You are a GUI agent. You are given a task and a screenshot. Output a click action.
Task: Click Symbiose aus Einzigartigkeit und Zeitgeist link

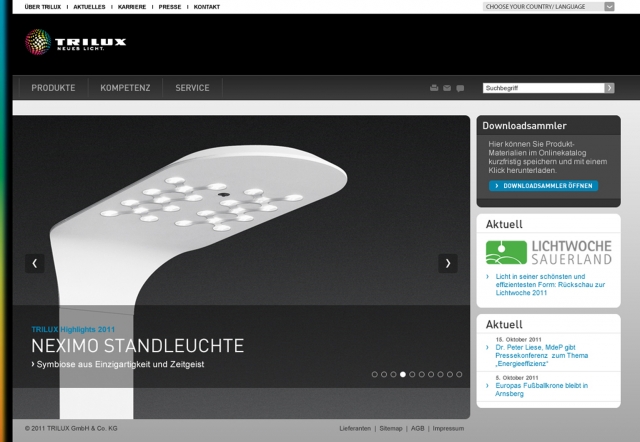118,364
